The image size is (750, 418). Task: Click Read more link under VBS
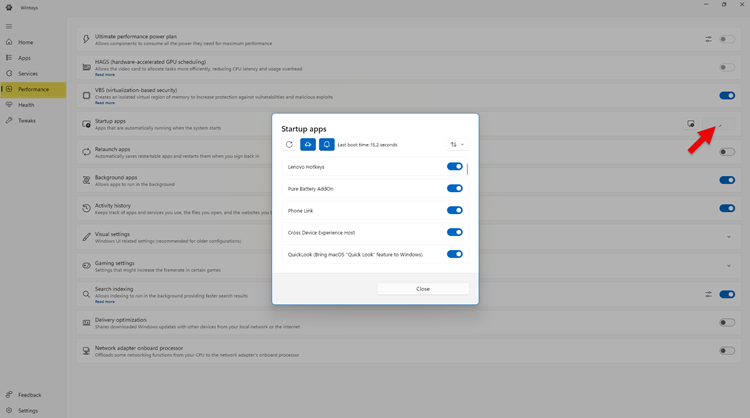[105, 103]
